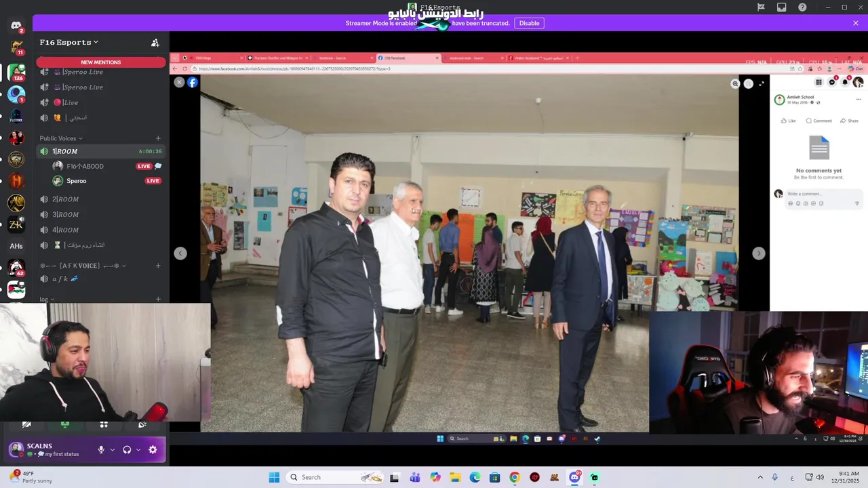Image resolution: width=868 pixels, height=488 pixels.
Task: Open the server with 62 mentions badge
Action: pos(16,268)
